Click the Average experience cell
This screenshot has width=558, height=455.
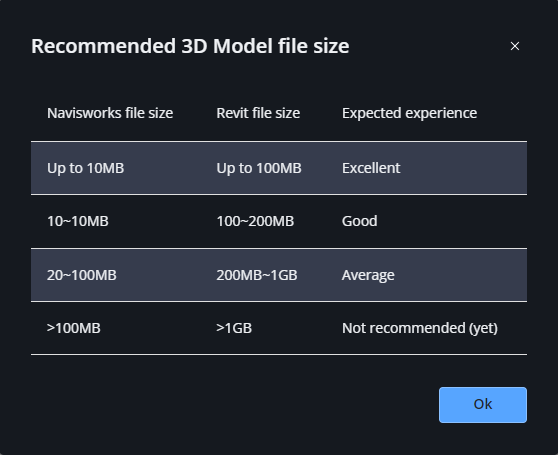pos(368,275)
